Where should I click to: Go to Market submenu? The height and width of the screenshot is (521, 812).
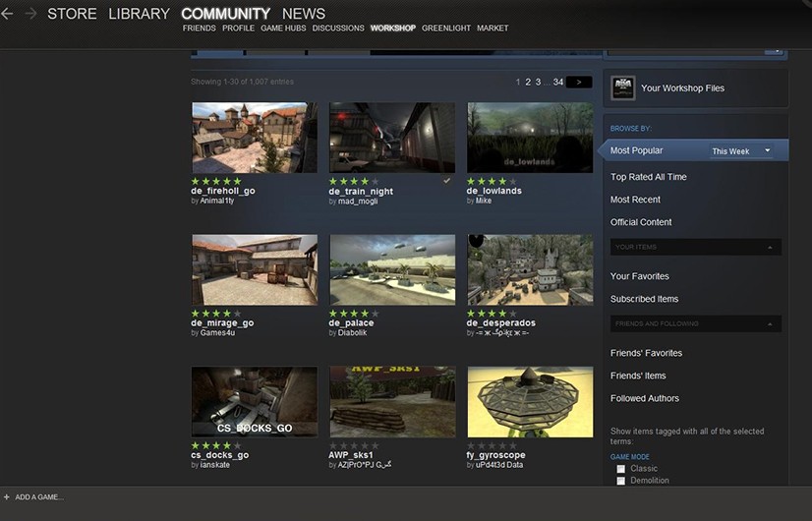pyautogui.click(x=493, y=28)
